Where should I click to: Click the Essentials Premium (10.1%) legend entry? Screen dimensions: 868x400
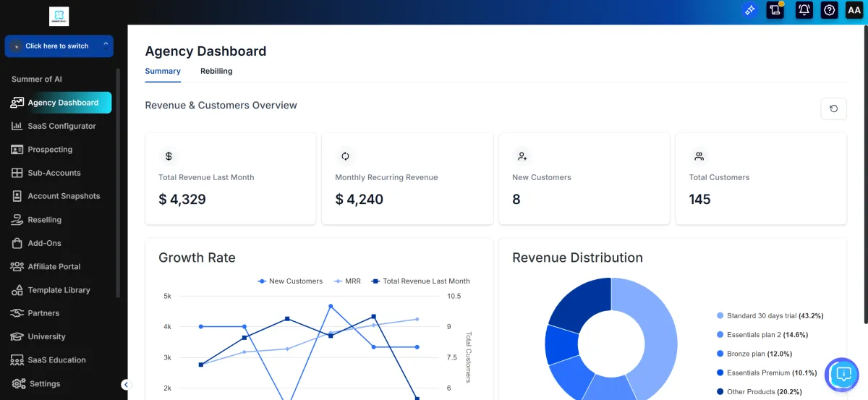tap(766, 373)
